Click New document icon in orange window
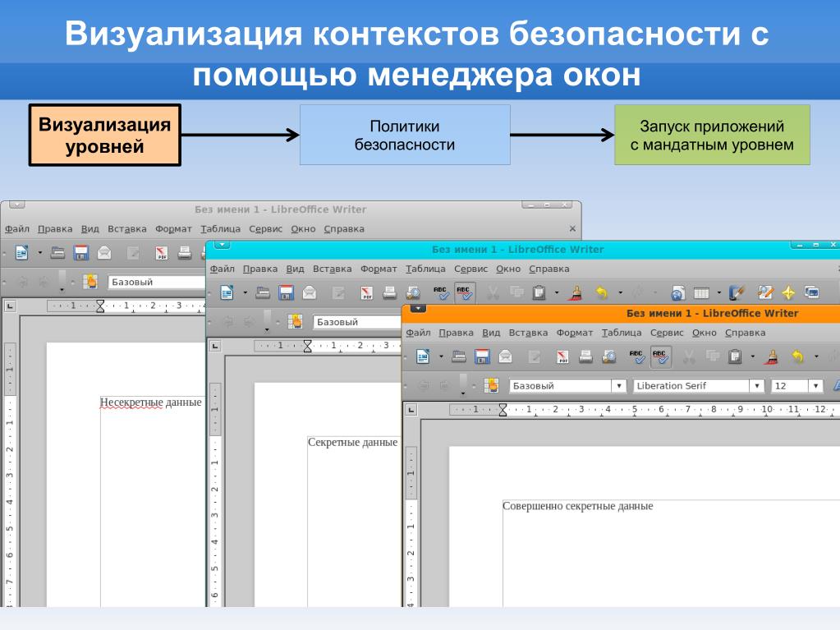This screenshot has width=840, height=630. (x=423, y=356)
